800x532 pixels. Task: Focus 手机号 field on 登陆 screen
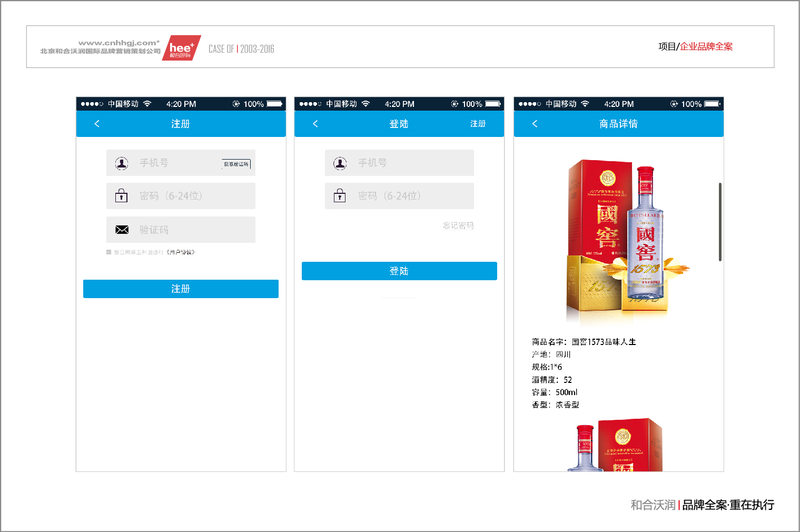click(399, 163)
